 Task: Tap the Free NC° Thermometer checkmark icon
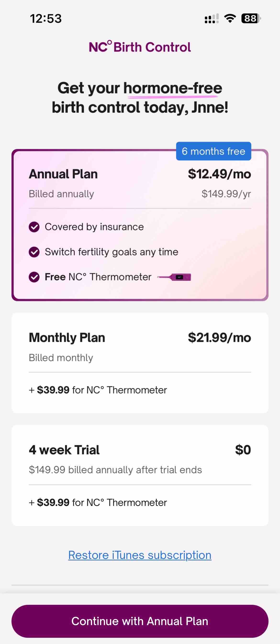tap(34, 277)
